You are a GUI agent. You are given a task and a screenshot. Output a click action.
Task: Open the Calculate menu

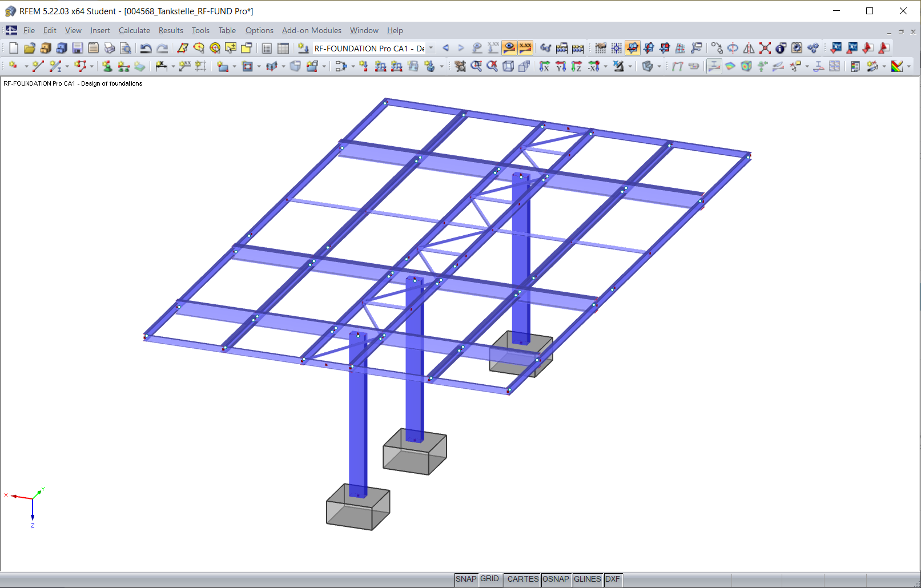[x=134, y=30]
